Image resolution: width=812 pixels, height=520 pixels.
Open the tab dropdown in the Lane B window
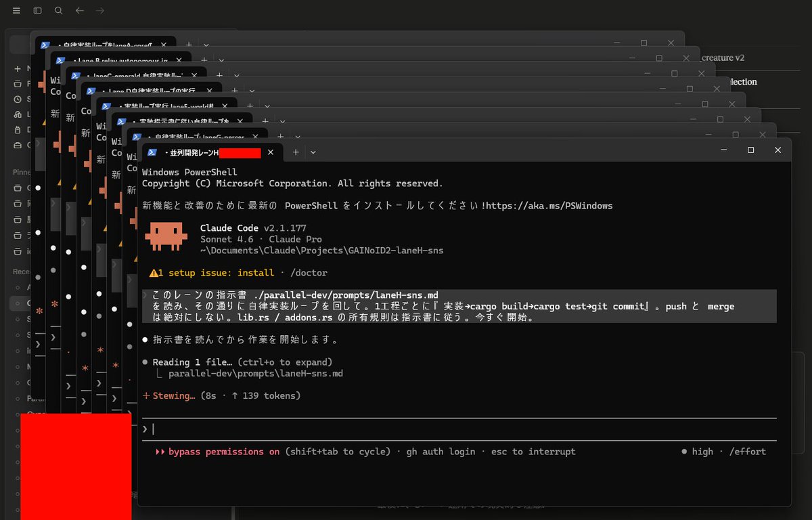pos(221,60)
